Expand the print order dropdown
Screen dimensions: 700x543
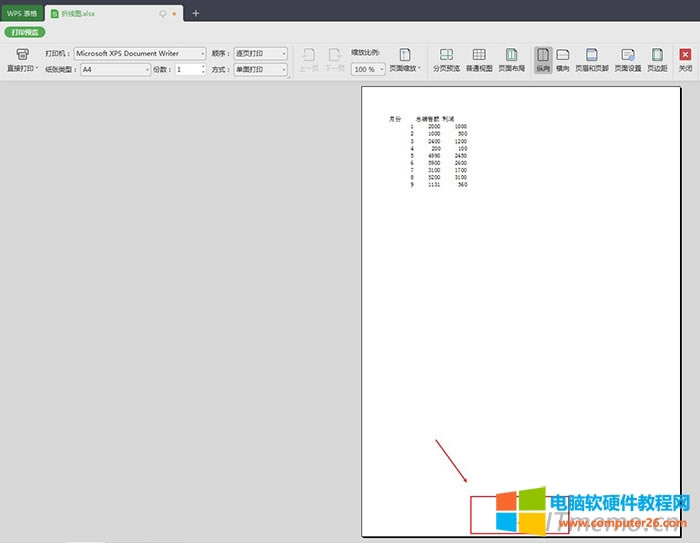(284, 53)
